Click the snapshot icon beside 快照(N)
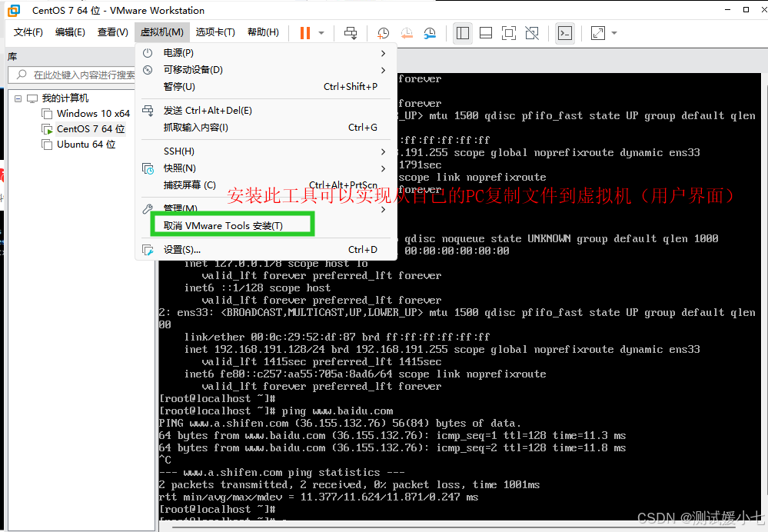The height and width of the screenshot is (532, 768). click(x=148, y=168)
